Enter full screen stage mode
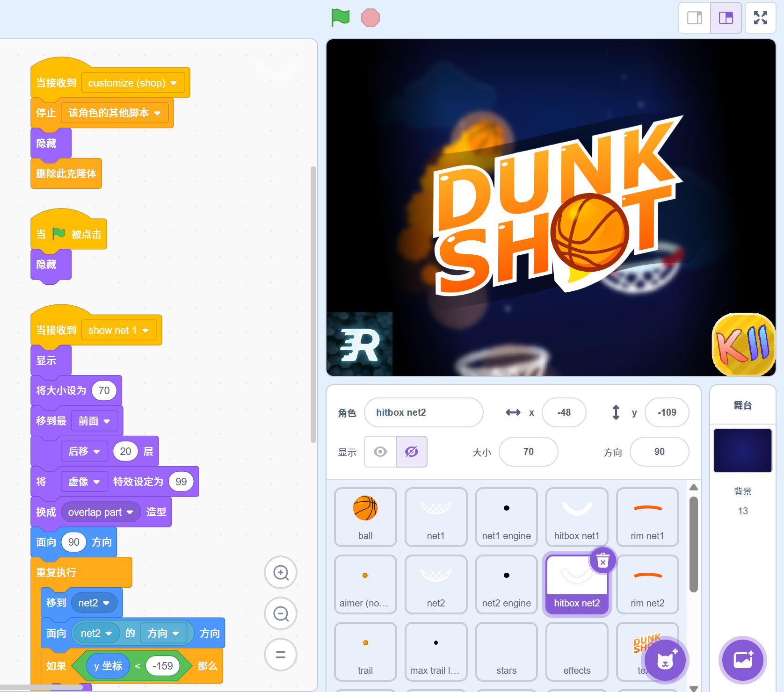The height and width of the screenshot is (692, 784). pos(760,18)
